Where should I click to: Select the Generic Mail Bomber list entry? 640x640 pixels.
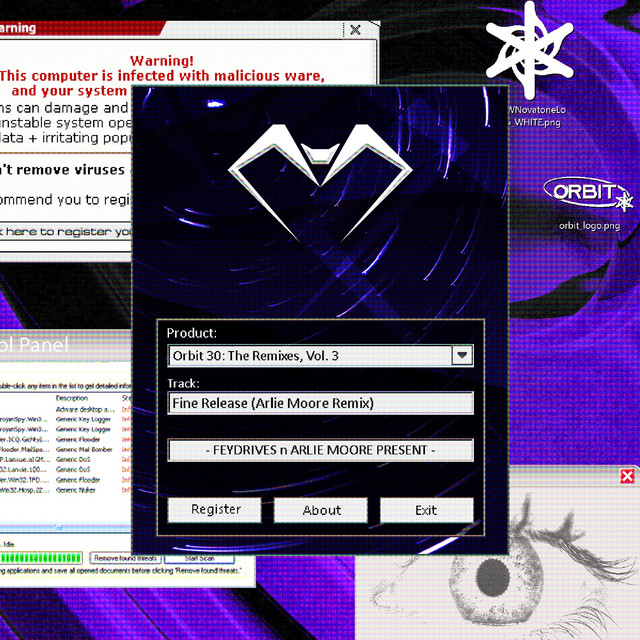point(85,449)
